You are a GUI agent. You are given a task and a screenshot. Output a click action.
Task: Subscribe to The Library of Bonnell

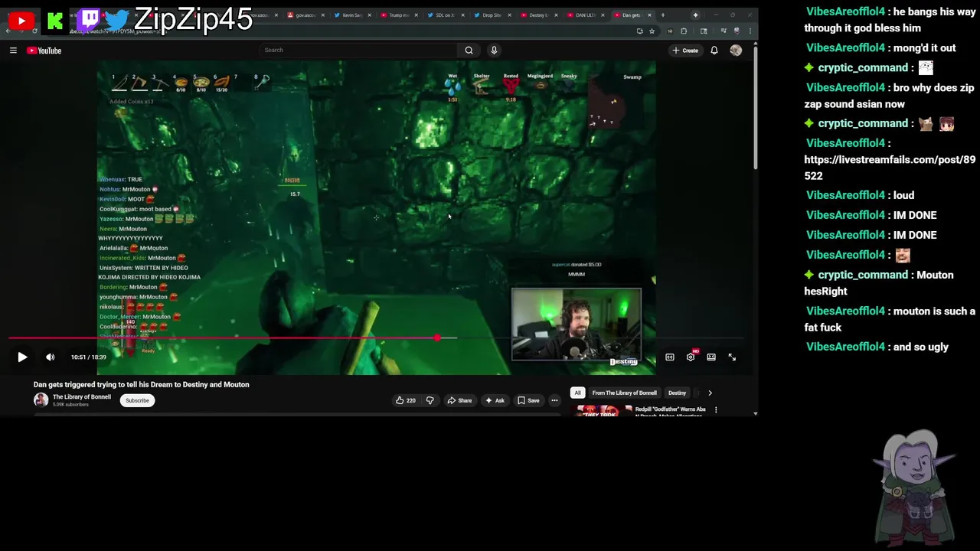[137, 400]
